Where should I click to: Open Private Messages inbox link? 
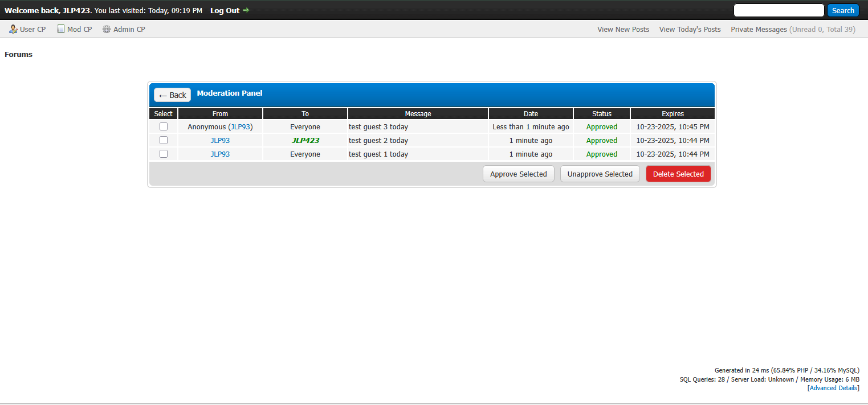click(x=759, y=29)
